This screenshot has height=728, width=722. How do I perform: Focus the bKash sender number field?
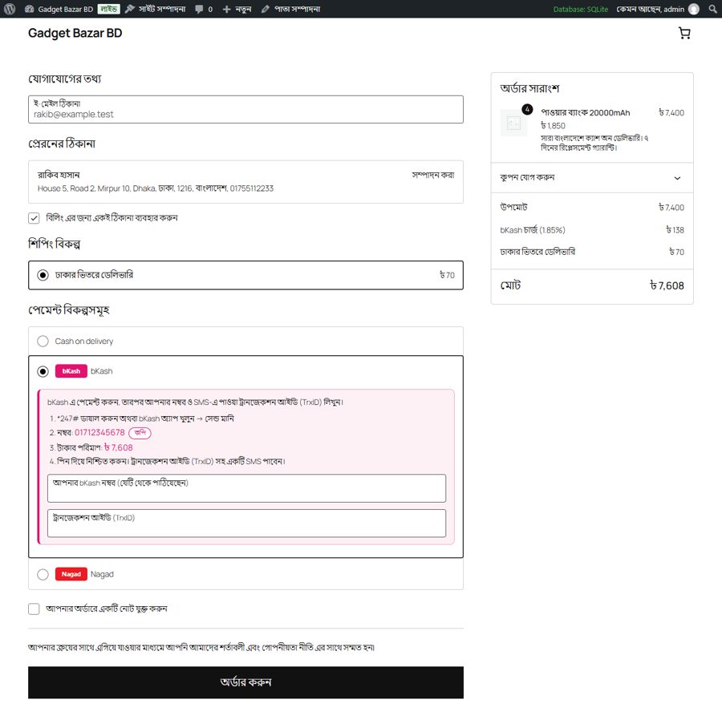tap(247, 488)
